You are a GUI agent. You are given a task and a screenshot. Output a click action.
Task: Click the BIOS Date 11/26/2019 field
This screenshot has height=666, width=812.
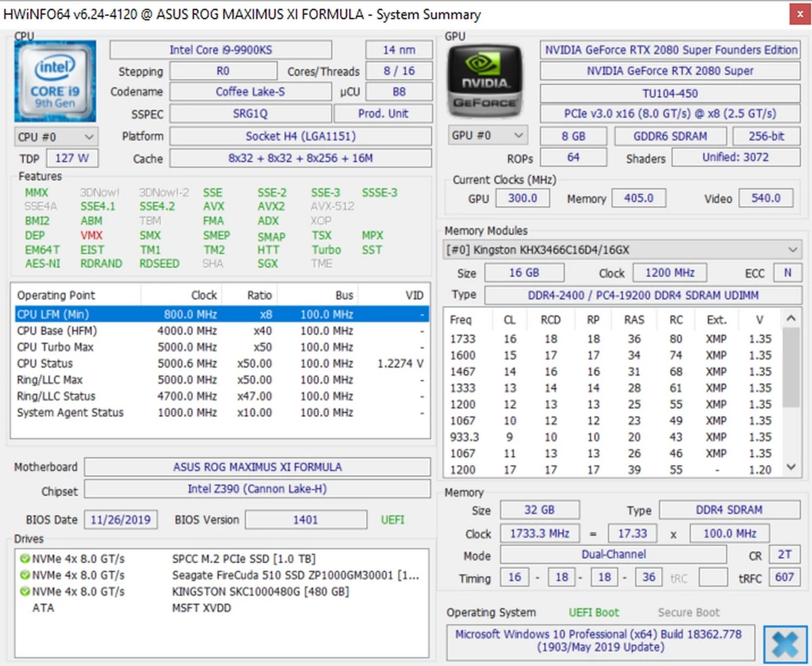click(121, 520)
